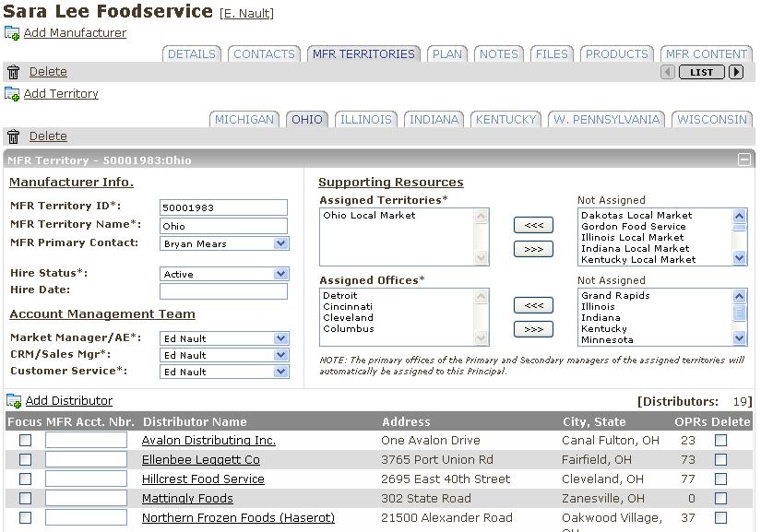Check Focus box for Mattingly Foods

click(25, 499)
